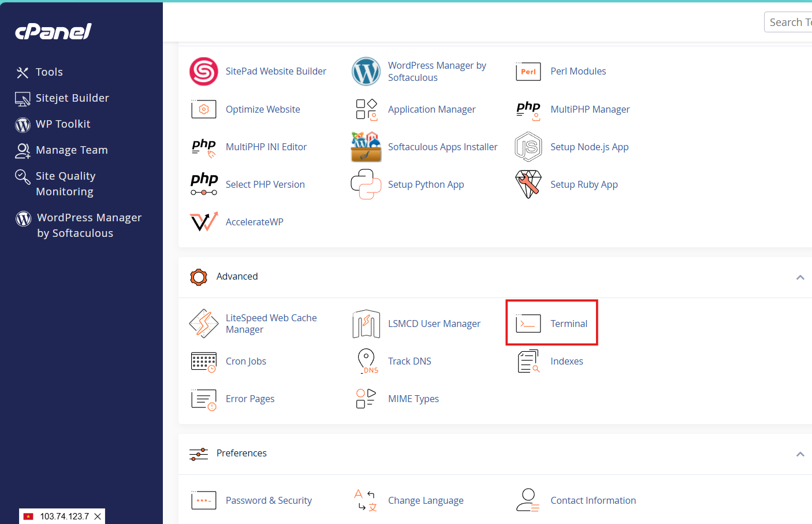Screen dimensions: 812x524
Task: Open the Softaculous Apps Installer icon
Action: click(x=366, y=147)
